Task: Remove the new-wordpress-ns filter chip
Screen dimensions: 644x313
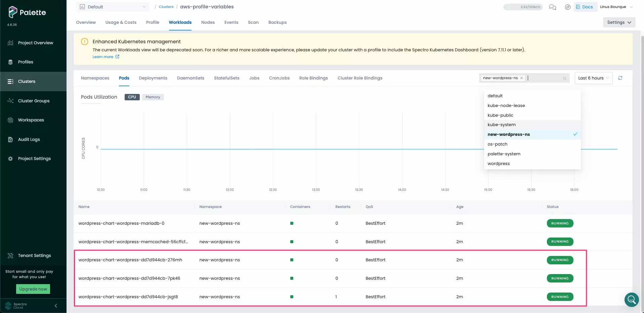Action: pyautogui.click(x=521, y=78)
